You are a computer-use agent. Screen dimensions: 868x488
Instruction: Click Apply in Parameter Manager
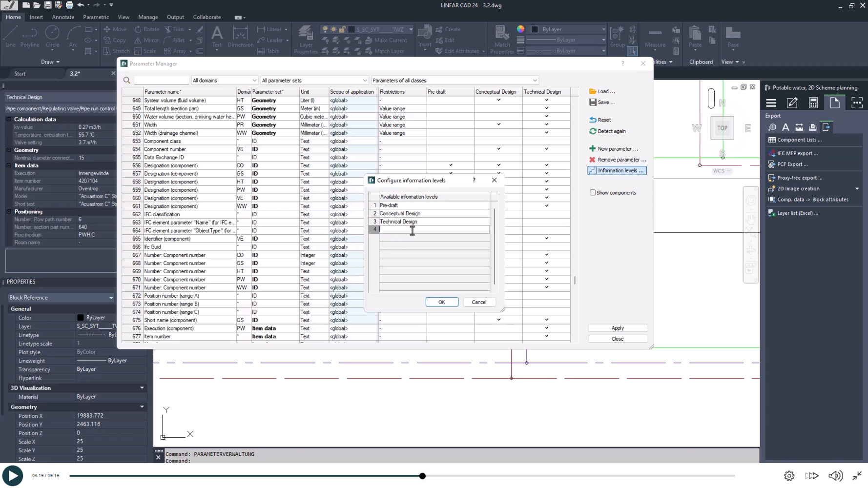click(x=618, y=328)
